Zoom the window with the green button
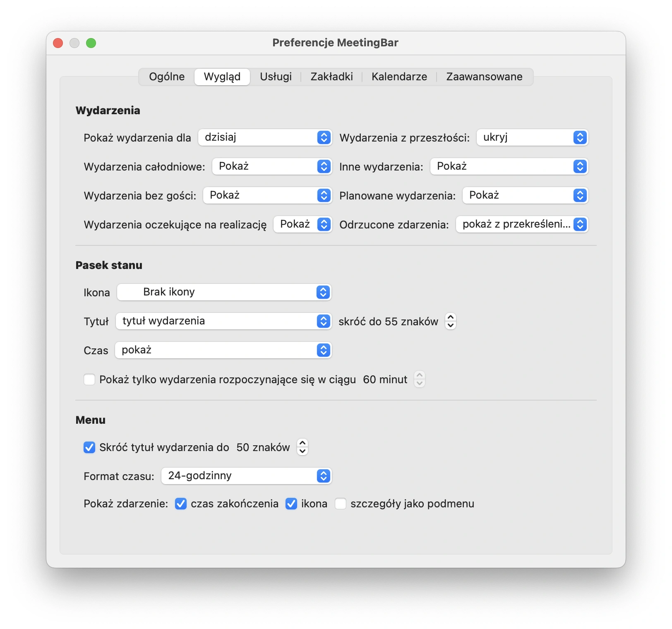672x629 pixels. click(x=91, y=43)
